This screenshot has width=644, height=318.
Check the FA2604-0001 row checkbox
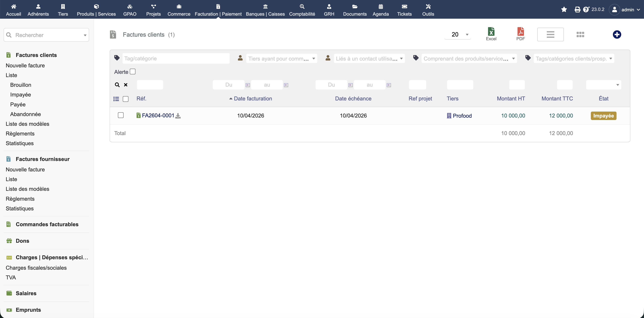click(x=121, y=115)
